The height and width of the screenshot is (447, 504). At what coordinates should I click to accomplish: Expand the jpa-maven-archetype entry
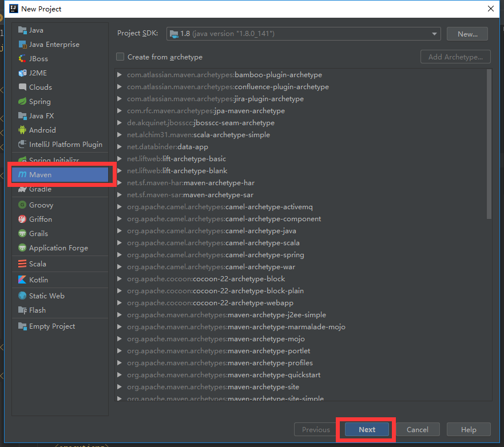[119, 110]
